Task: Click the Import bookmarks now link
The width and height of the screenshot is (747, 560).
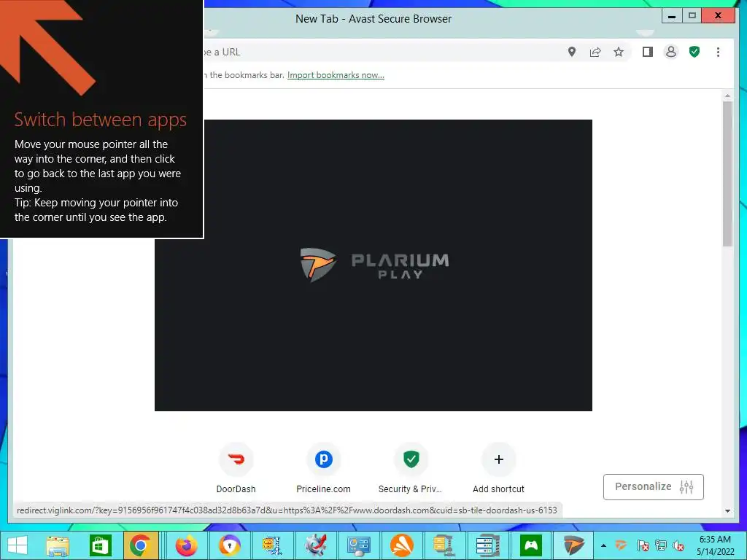Action: pyautogui.click(x=336, y=75)
